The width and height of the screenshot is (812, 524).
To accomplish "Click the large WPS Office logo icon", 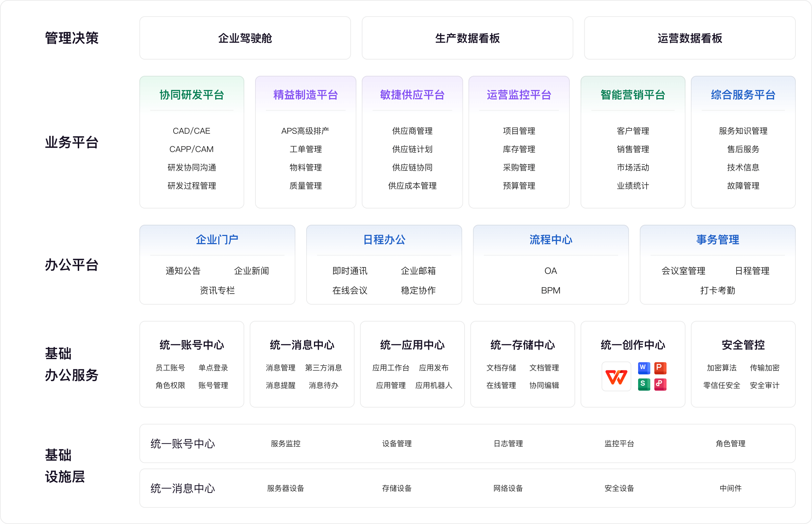I will (616, 376).
